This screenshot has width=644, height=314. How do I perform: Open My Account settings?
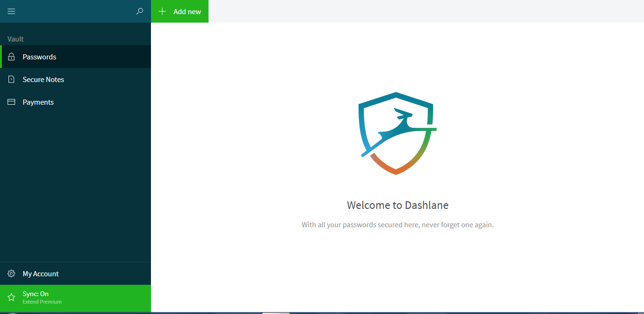(x=75, y=273)
